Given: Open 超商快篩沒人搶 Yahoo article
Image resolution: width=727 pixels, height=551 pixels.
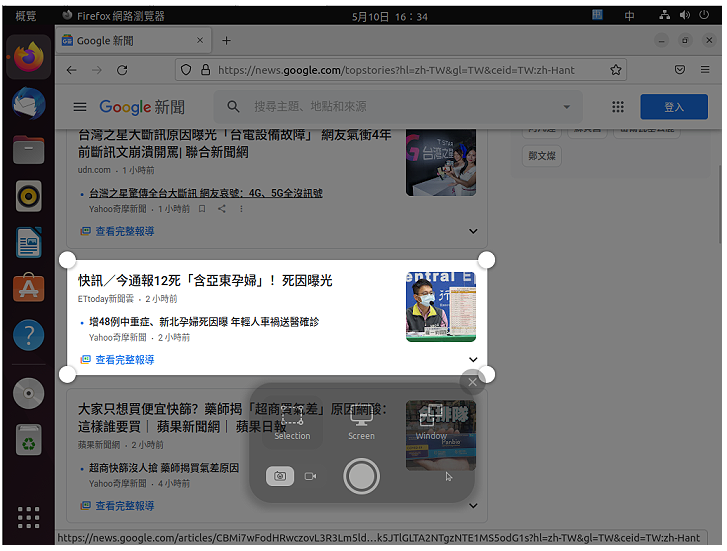Looking at the screenshot, I should (164, 468).
